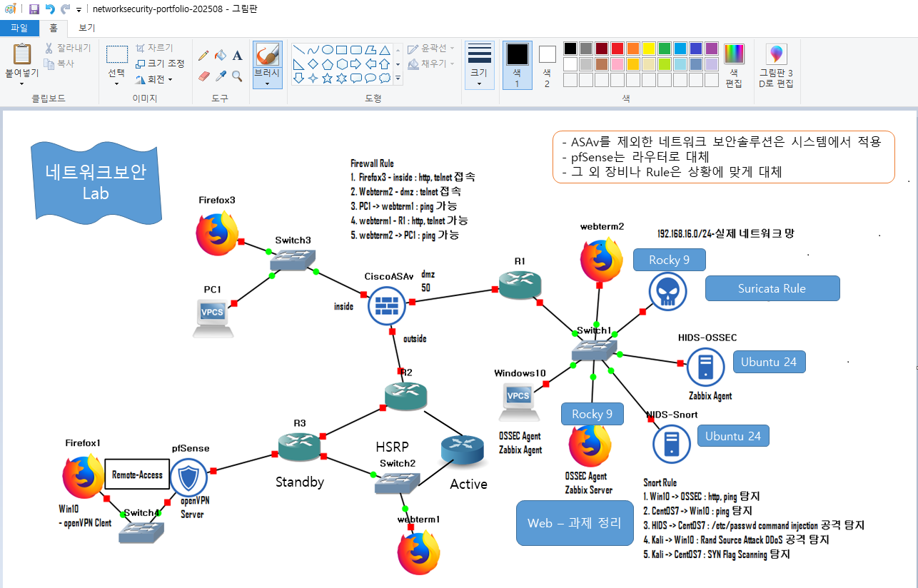Image resolution: width=918 pixels, height=588 pixels.
Task: Select the Cloud callout shape
Action: coord(384,78)
